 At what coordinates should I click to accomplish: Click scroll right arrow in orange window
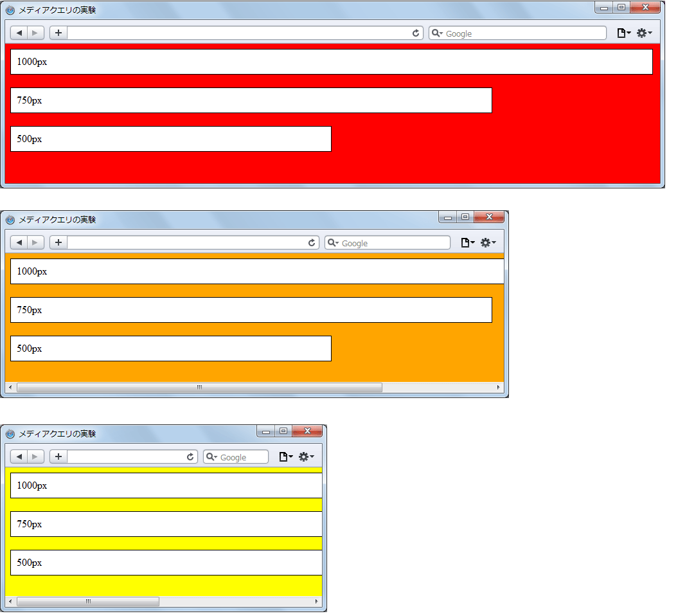[x=498, y=387]
